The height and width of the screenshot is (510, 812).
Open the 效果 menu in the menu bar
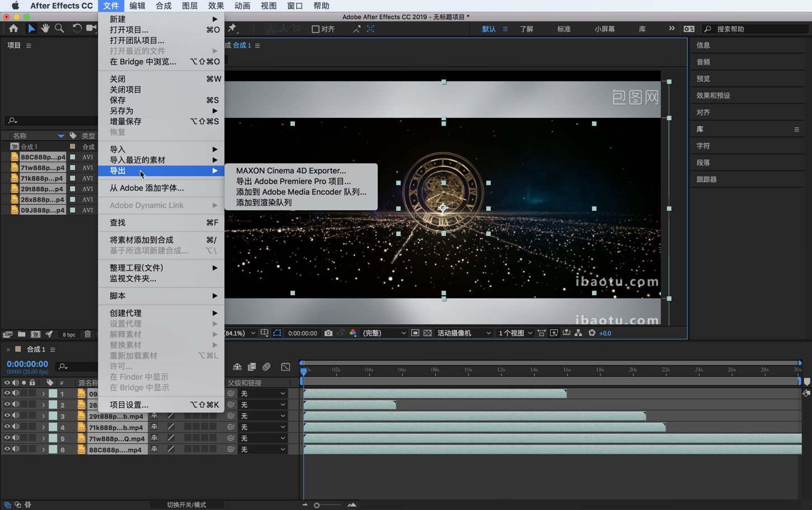tap(216, 6)
